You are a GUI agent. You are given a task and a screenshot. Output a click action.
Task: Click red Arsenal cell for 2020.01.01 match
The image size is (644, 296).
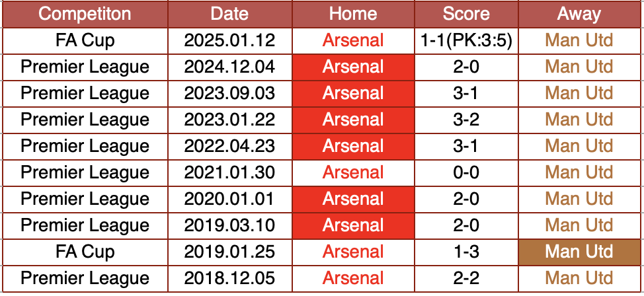pos(353,199)
